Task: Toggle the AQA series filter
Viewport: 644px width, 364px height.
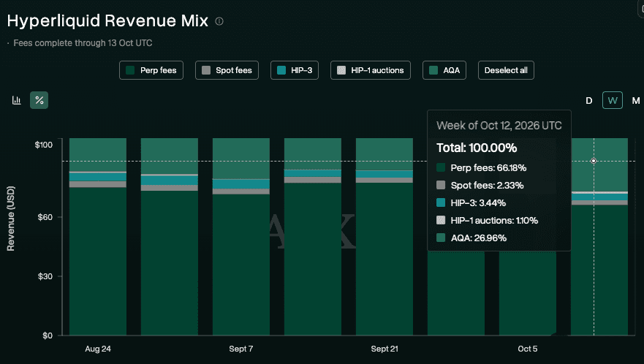Action: click(x=444, y=70)
